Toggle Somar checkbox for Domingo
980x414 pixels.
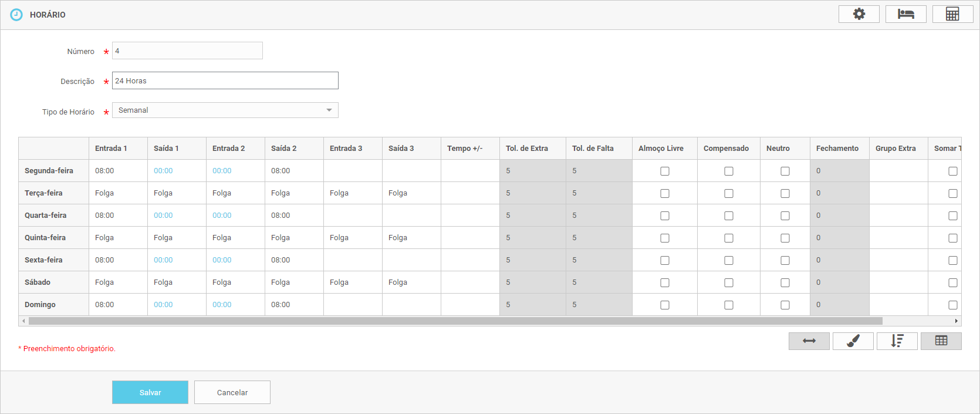pyautogui.click(x=952, y=305)
